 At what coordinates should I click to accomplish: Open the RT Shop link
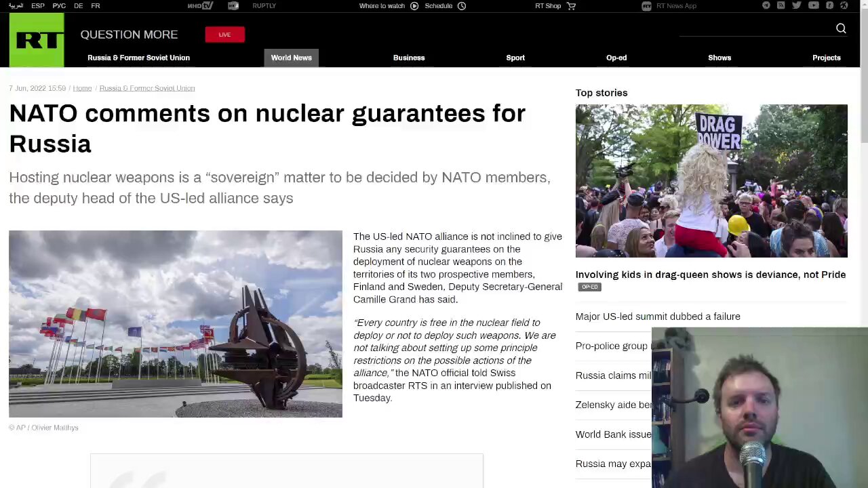548,5
